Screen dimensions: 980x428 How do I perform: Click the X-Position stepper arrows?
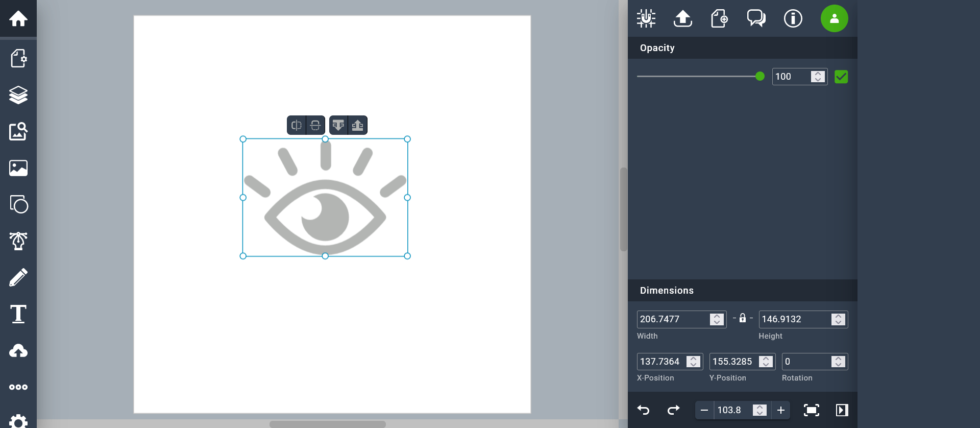[694, 362]
